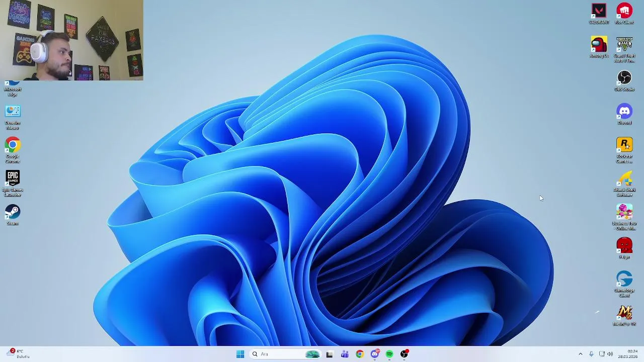Switch to OBS Studio on the taskbar
This screenshot has width=644, height=362.
click(x=405, y=354)
